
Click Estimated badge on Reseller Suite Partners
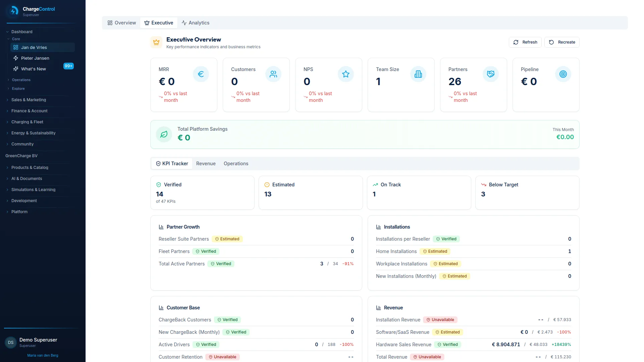pos(227,239)
